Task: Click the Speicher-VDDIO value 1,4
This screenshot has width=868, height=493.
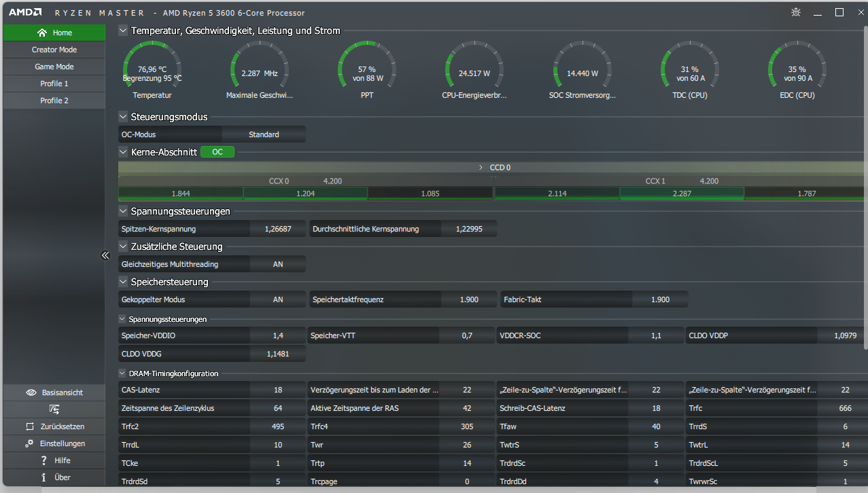Action: [278, 335]
